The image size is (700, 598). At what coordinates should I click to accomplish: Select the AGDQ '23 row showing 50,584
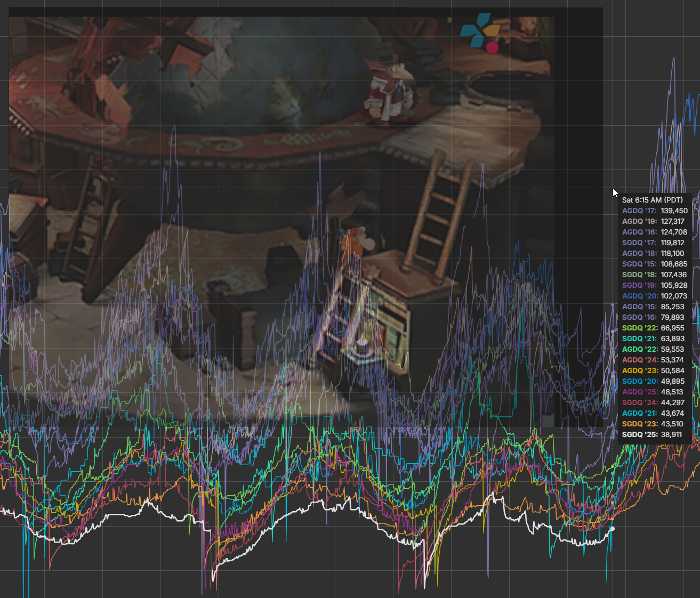[653, 370]
